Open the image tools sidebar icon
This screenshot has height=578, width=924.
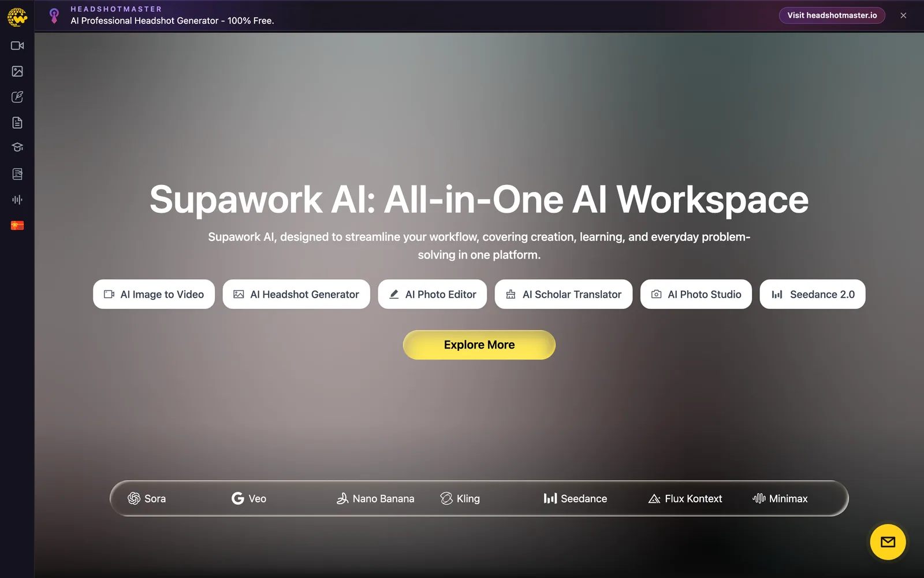click(x=17, y=71)
